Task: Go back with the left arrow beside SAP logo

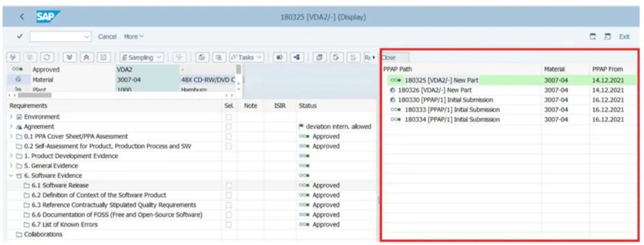Action: (22, 17)
